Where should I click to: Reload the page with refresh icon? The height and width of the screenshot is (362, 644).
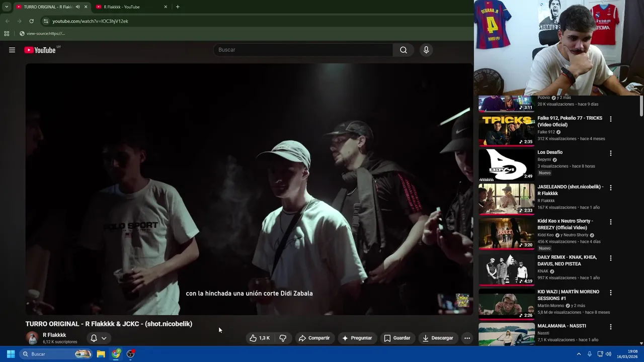(x=31, y=21)
